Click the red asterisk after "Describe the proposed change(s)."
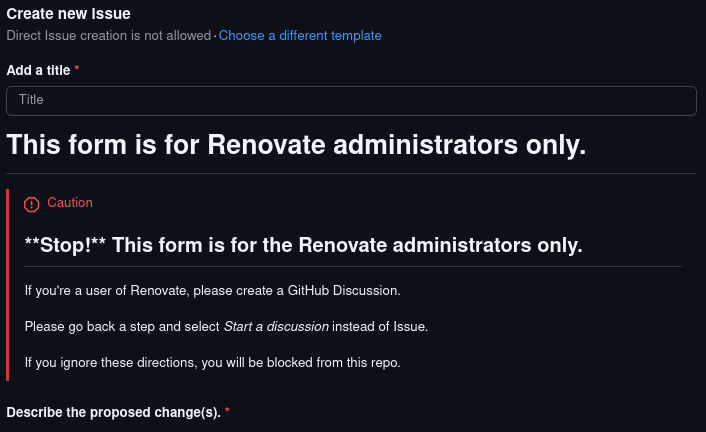The height and width of the screenshot is (432, 706). coord(227,412)
